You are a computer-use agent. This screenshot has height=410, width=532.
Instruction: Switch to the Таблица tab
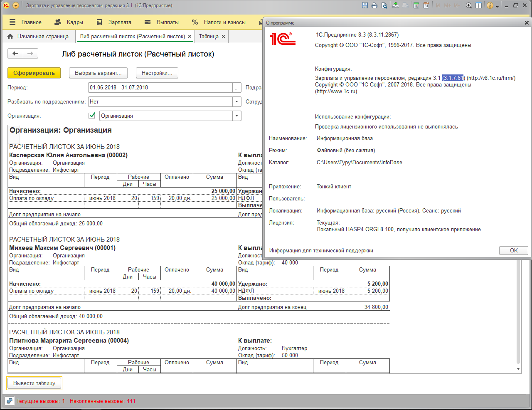click(209, 36)
